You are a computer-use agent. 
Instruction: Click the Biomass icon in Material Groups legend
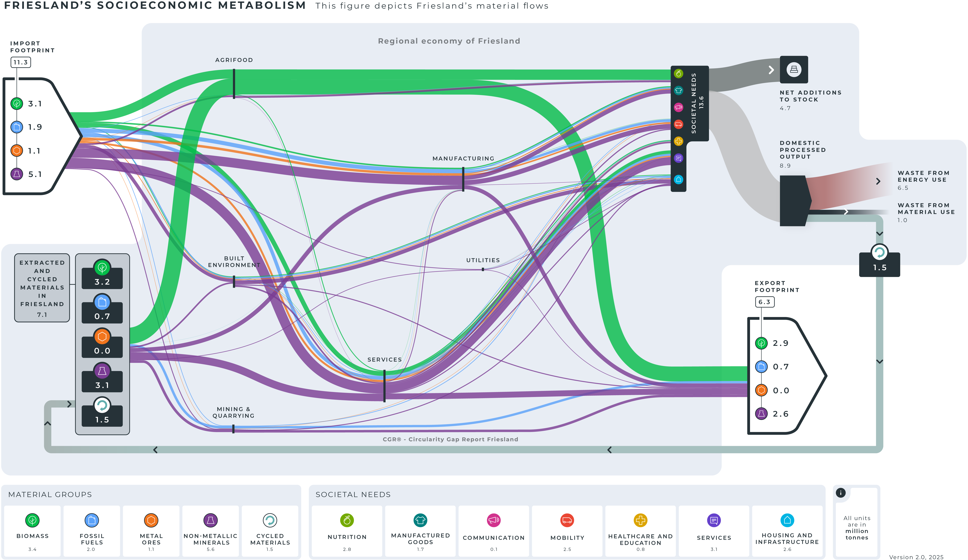32,520
